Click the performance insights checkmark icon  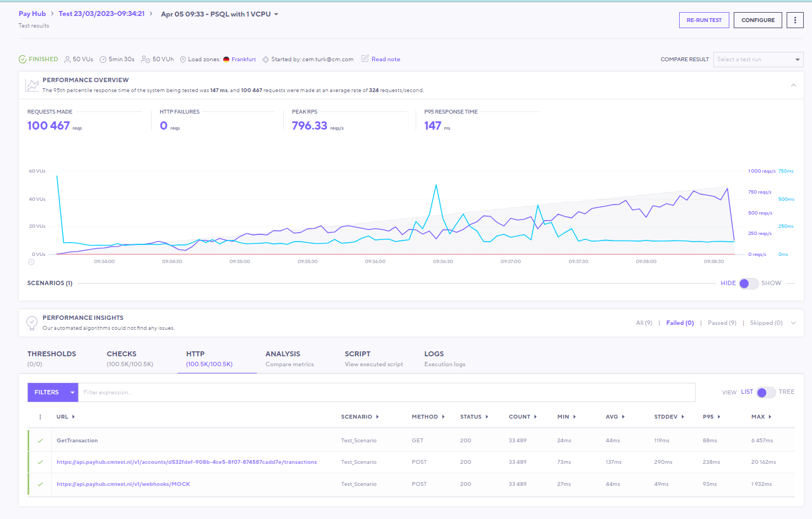(32, 322)
